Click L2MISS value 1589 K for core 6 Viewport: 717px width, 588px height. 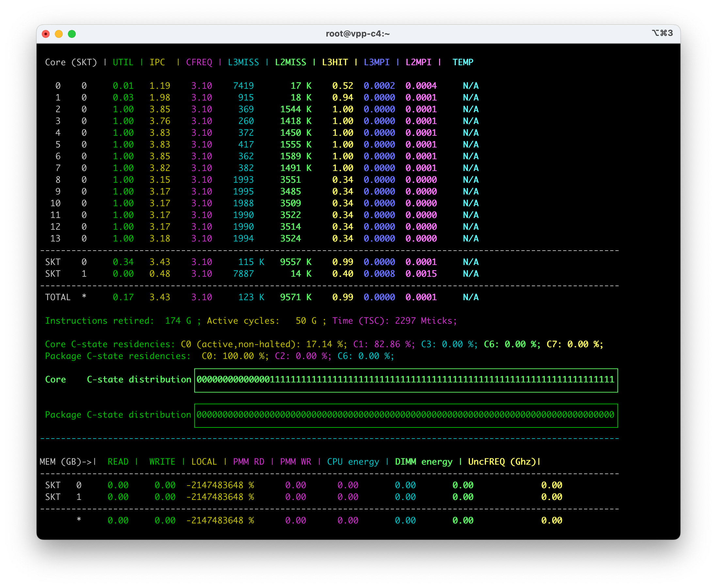[x=296, y=156]
